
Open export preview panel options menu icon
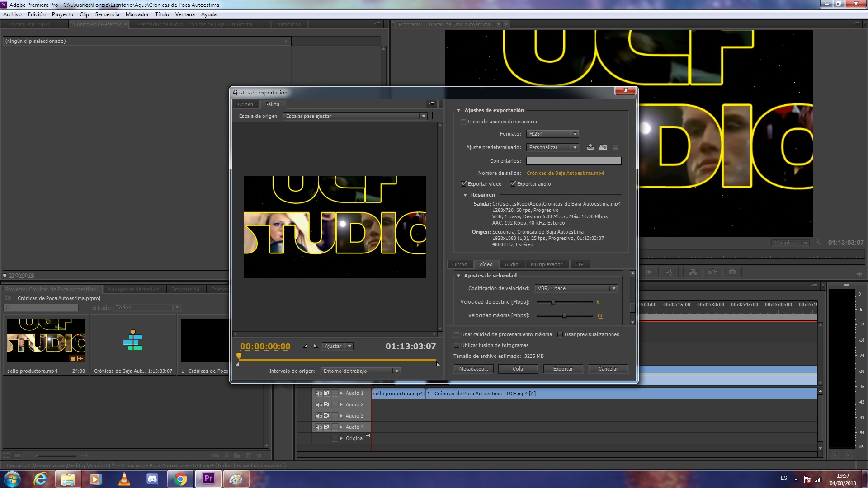click(x=432, y=104)
